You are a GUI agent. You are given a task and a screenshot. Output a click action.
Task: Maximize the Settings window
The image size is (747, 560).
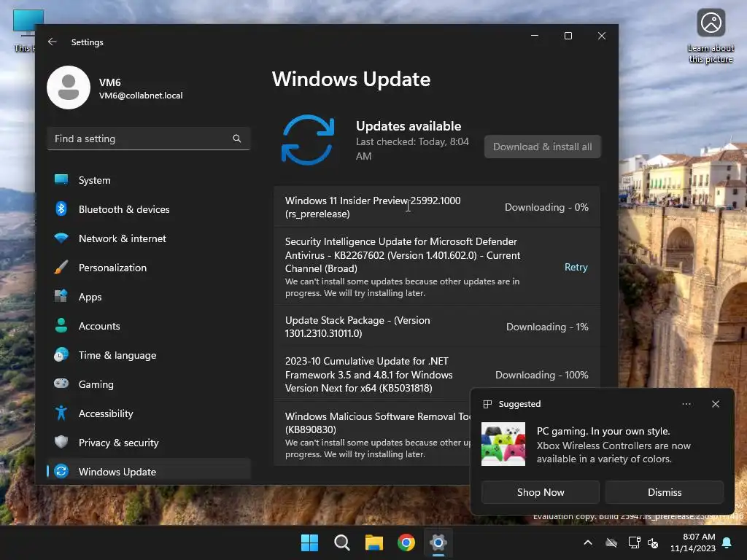pyautogui.click(x=568, y=36)
